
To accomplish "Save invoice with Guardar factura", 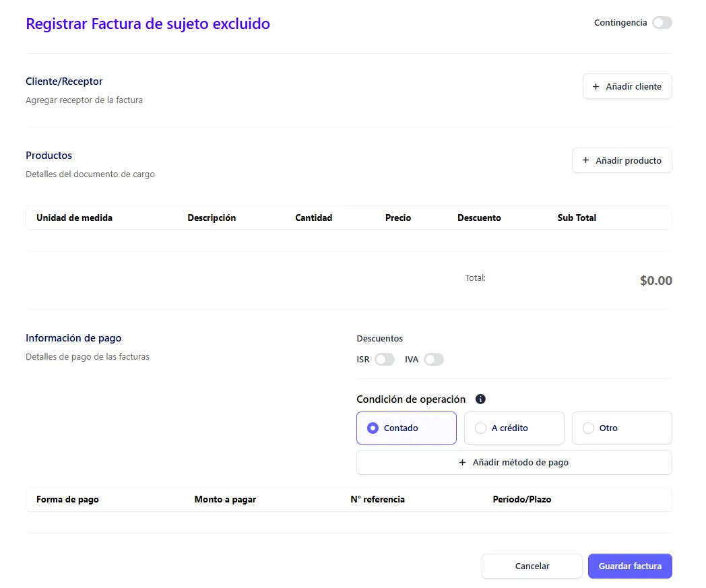I will tap(629, 566).
